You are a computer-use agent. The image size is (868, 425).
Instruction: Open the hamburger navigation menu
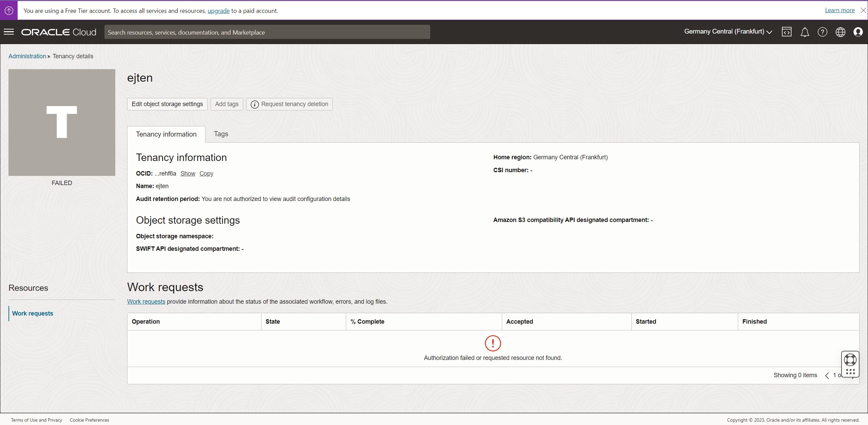tap(9, 32)
